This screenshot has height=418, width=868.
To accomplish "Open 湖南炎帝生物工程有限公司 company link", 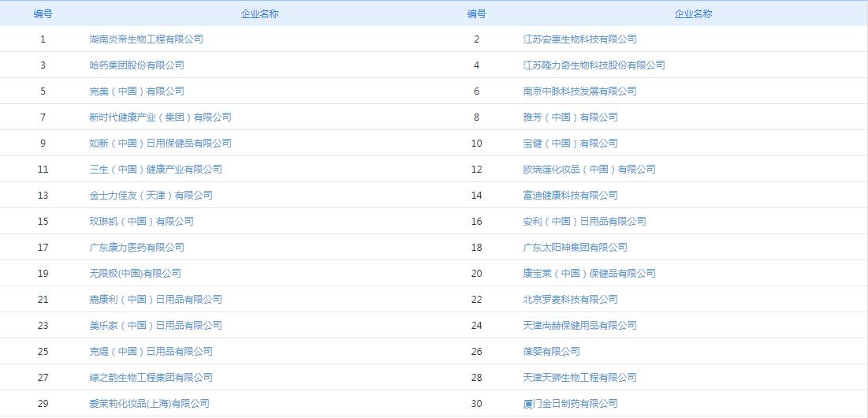I will [x=146, y=39].
